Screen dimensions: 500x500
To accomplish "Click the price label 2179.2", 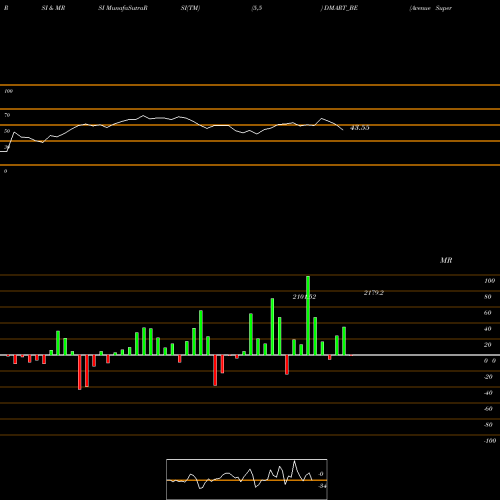I will pyautogui.click(x=374, y=293).
